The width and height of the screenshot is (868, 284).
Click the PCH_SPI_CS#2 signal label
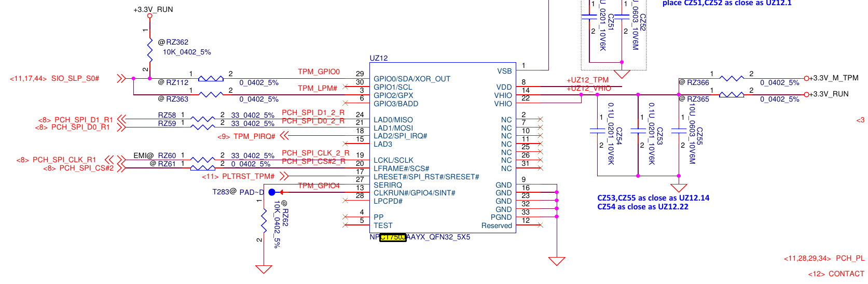pyautogui.click(x=87, y=168)
